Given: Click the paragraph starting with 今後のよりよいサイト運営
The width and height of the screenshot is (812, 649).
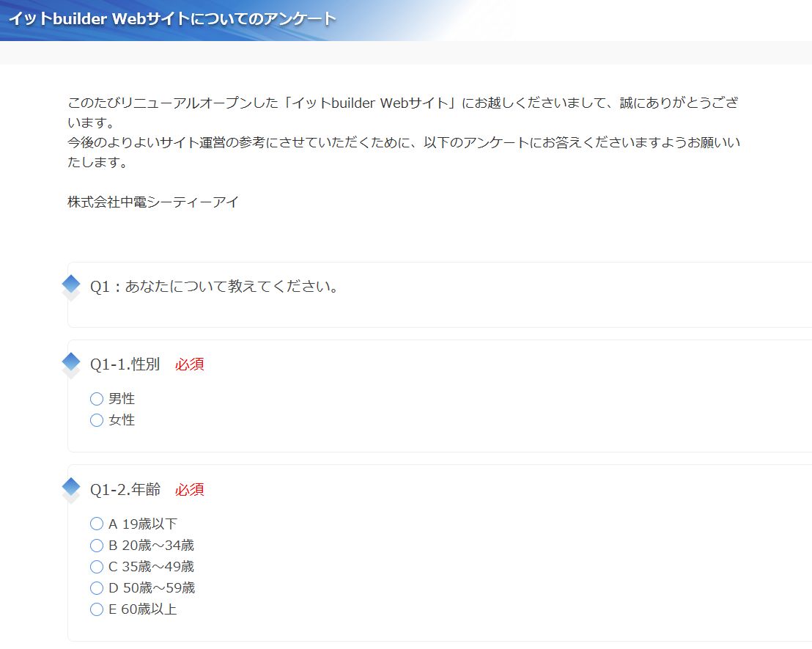Looking at the screenshot, I should (x=403, y=143).
